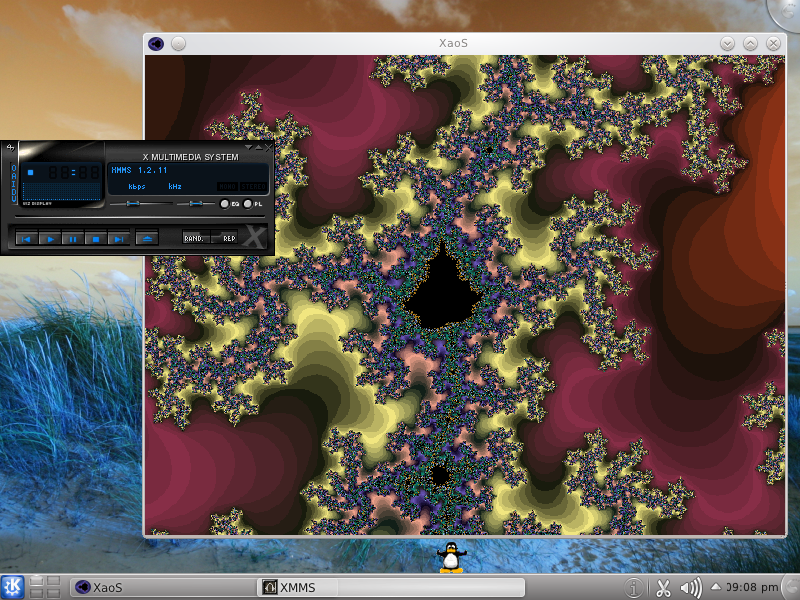This screenshot has height=600, width=800.
Task: Minimize XMMS with the down triangle button
Action: [x=249, y=147]
